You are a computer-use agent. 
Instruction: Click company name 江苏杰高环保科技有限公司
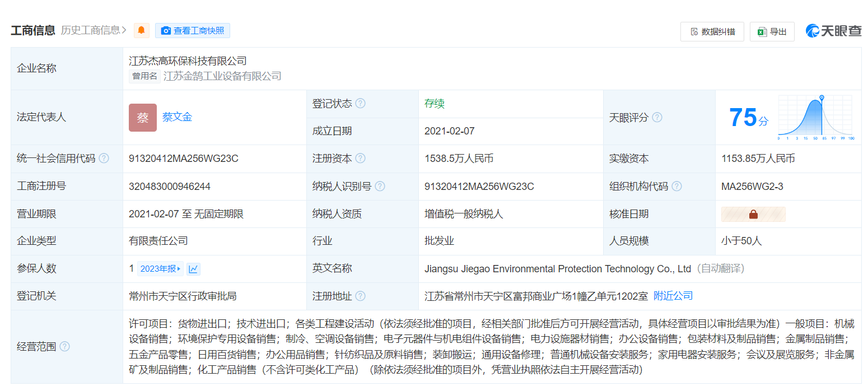(x=188, y=61)
